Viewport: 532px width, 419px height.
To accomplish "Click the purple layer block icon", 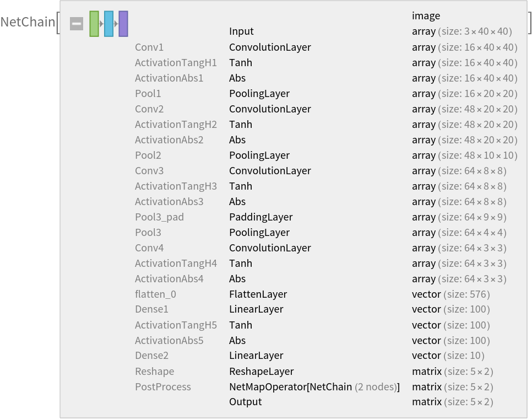I will [123, 24].
